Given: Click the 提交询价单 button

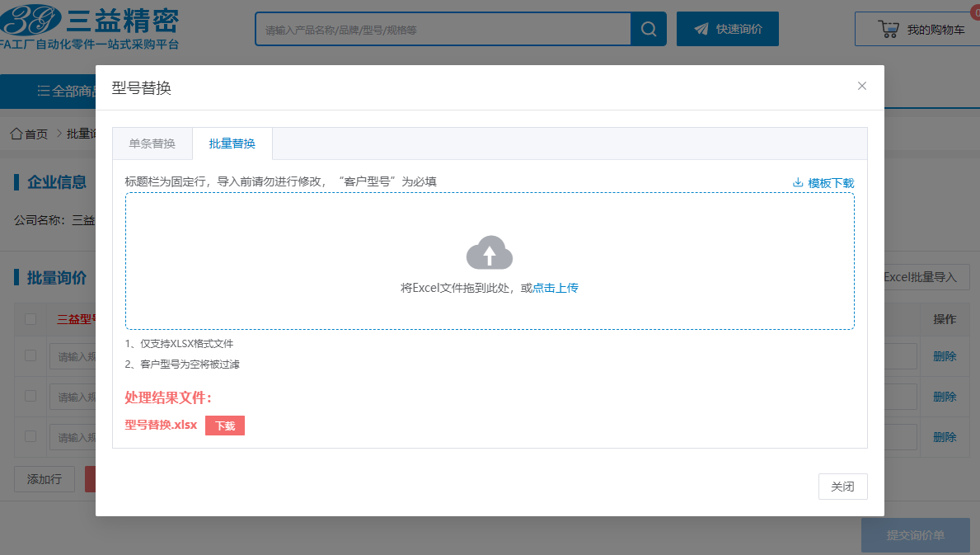Looking at the screenshot, I should [x=915, y=535].
